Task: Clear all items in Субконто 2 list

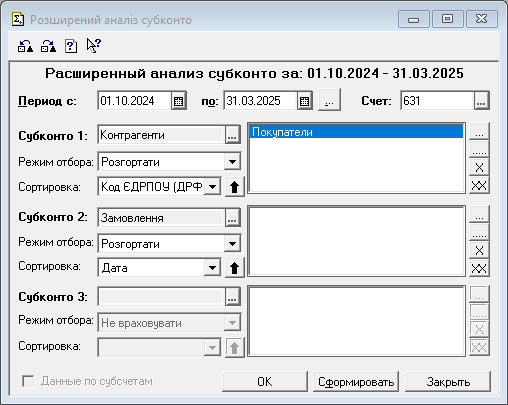Action: (x=479, y=268)
